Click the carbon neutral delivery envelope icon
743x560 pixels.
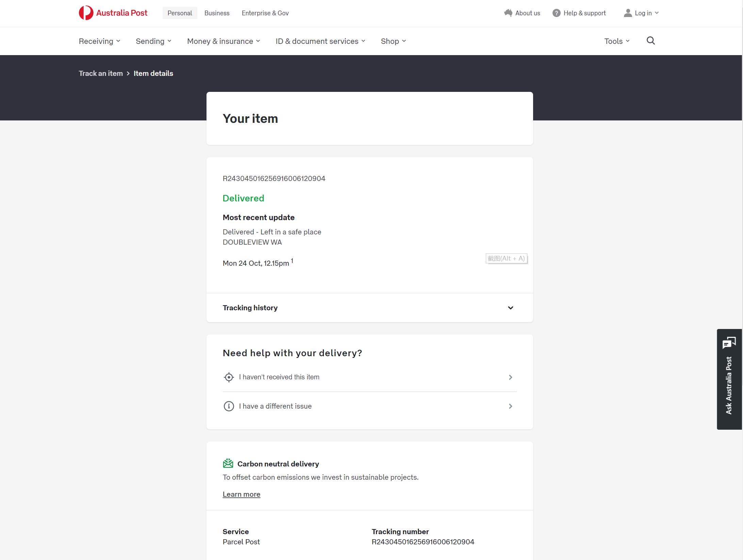pos(228,463)
